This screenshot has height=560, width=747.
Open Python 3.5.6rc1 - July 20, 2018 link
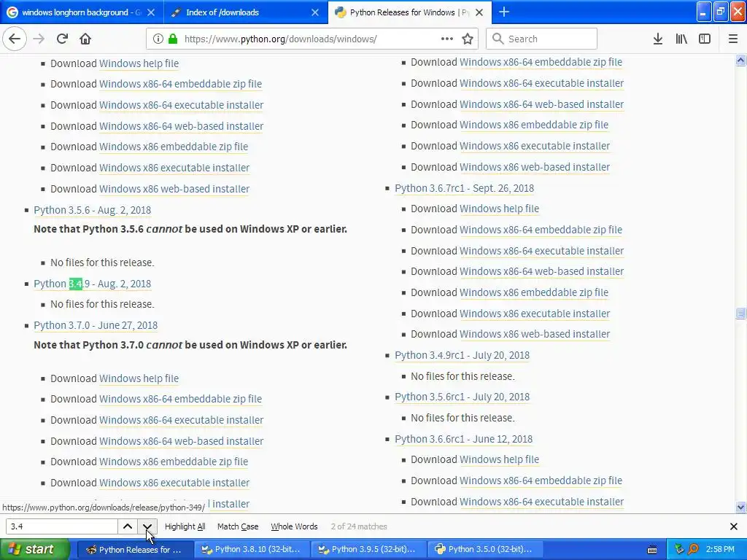click(462, 397)
